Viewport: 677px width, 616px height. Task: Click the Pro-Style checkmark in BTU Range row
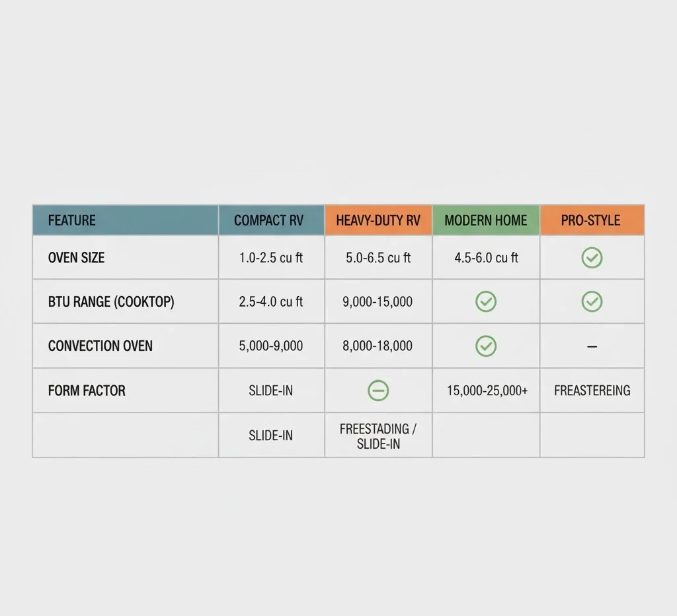click(x=592, y=302)
